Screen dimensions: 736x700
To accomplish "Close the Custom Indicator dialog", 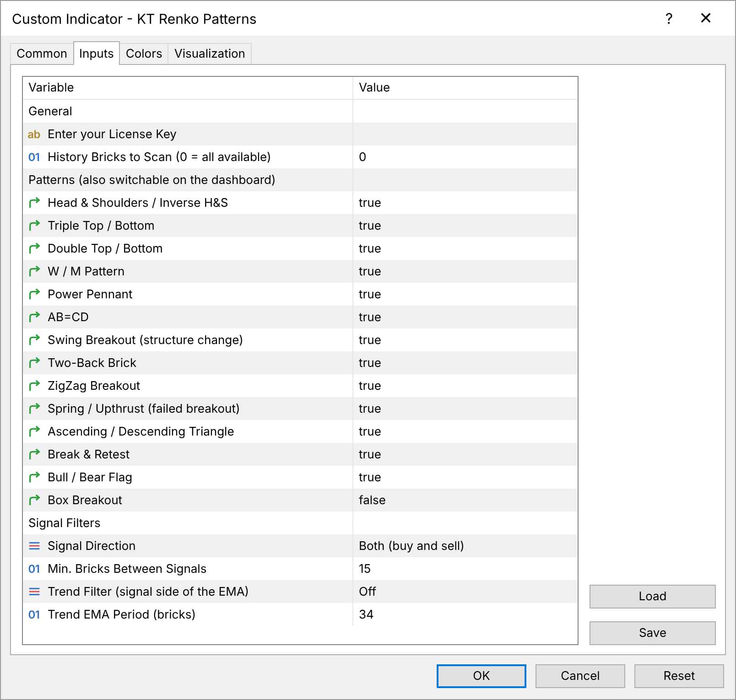I will pos(706,18).
